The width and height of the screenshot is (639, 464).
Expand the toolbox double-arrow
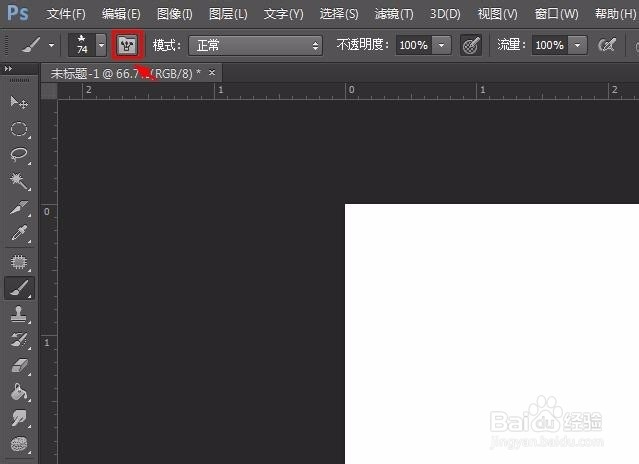pyautogui.click(x=8, y=69)
